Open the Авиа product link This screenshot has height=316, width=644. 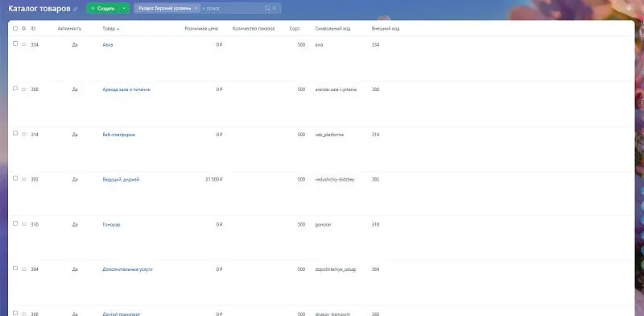coord(108,44)
